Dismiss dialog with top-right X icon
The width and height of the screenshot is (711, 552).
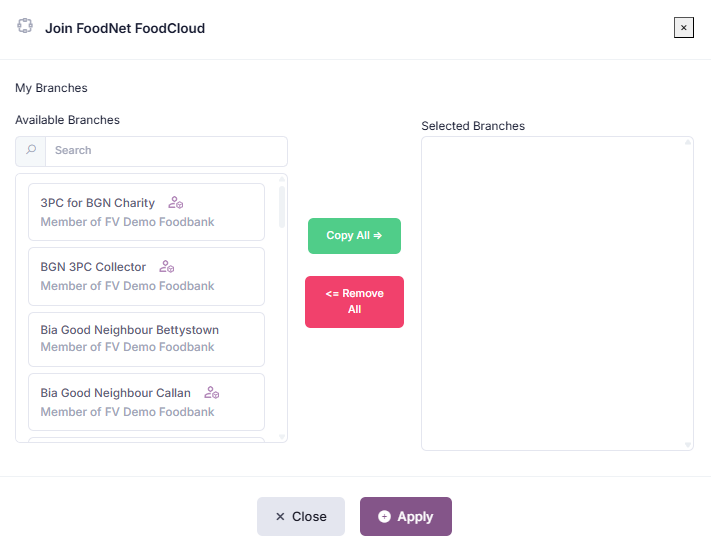[684, 28]
